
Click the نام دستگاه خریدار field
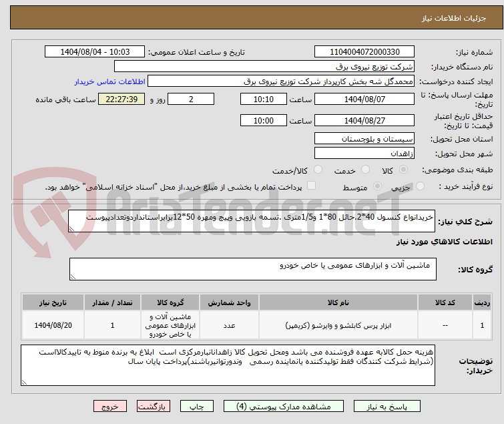(264, 67)
